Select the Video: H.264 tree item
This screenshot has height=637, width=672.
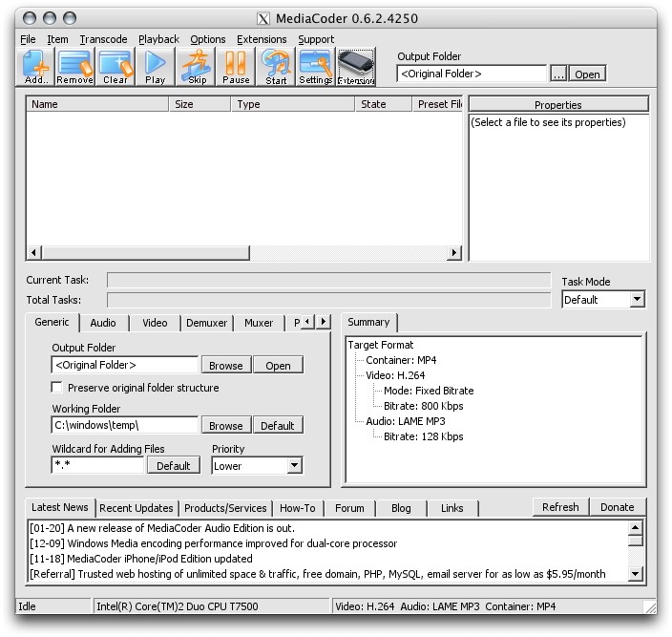(395, 375)
